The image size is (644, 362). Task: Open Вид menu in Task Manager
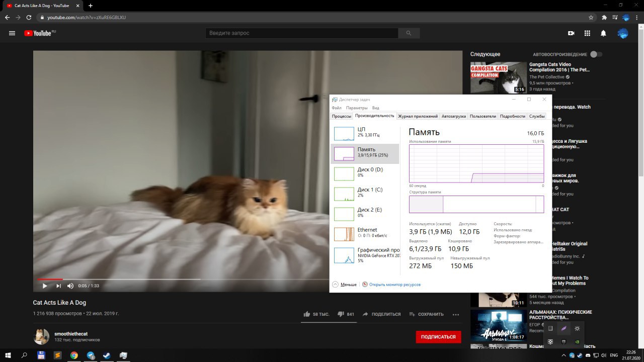[x=375, y=108]
